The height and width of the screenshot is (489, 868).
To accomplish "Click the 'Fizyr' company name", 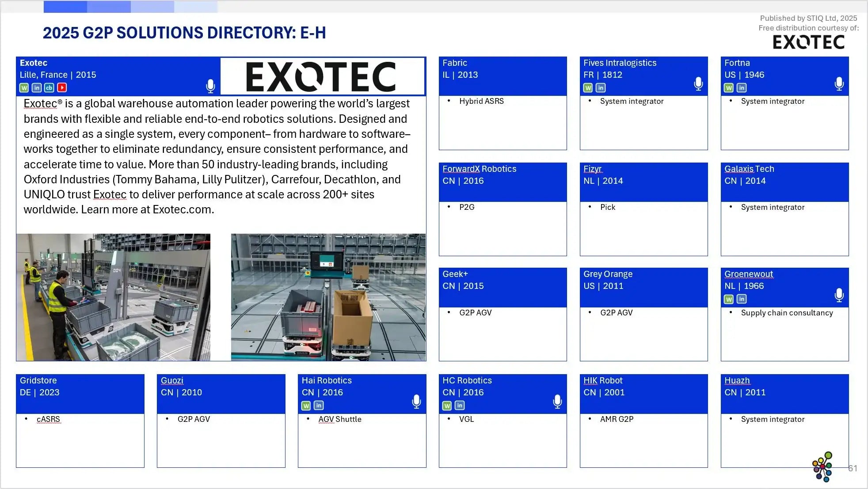I will click(x=593, y=169).
